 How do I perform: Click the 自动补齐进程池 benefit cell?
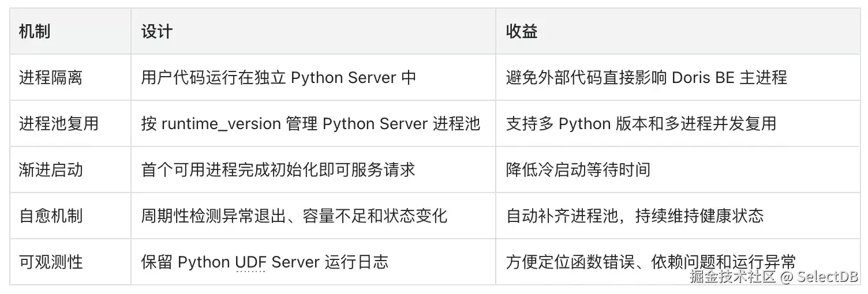[677, 216]
